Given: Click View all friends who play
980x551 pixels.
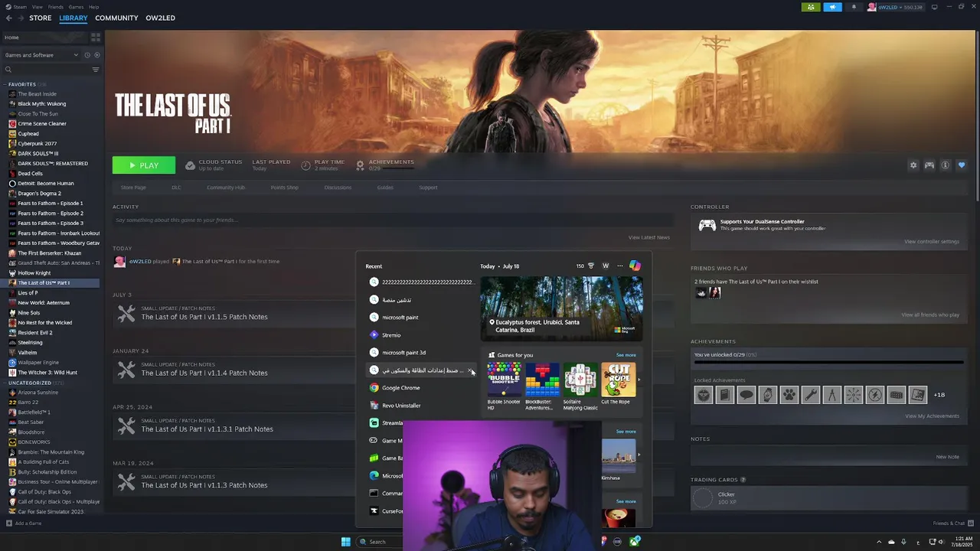Looking at the screenshot, I should click(x=930, y=315).
